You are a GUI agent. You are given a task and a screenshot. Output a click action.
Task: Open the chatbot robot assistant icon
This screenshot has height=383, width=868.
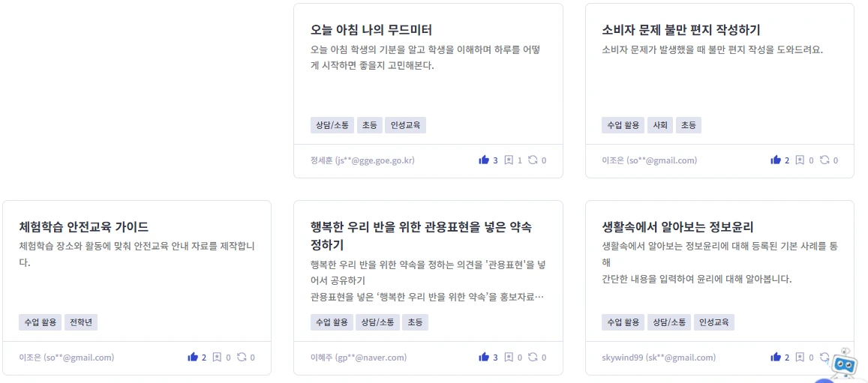(843, 364)
